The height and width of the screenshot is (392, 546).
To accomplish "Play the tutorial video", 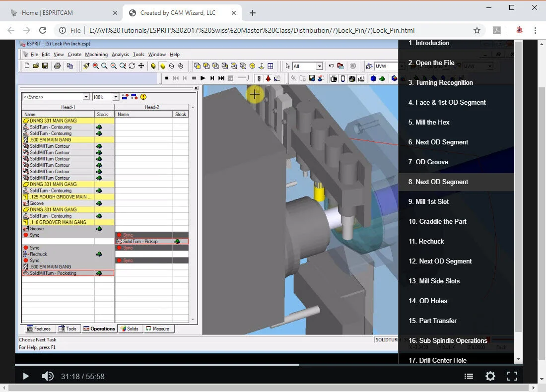I will coord(25,376).
